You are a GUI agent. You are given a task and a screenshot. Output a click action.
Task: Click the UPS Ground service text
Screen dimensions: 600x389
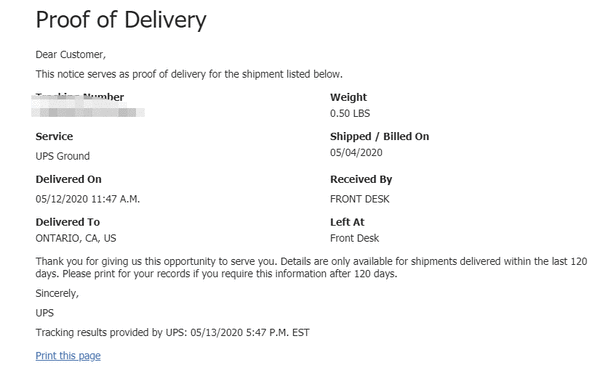click(63, 156)
